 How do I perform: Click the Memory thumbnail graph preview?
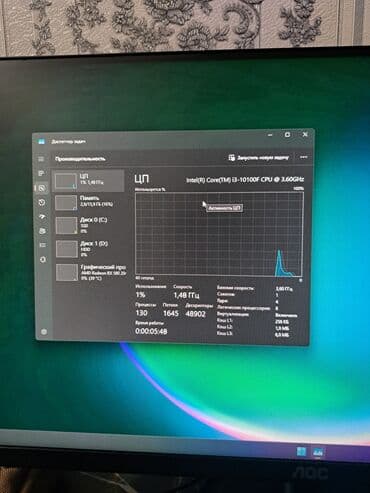pos(66,203)
